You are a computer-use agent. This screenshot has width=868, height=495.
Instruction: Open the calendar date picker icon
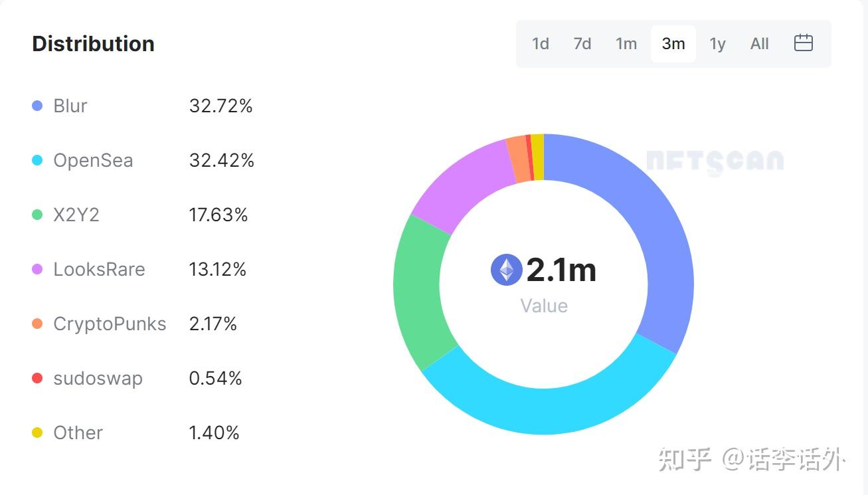804,43
